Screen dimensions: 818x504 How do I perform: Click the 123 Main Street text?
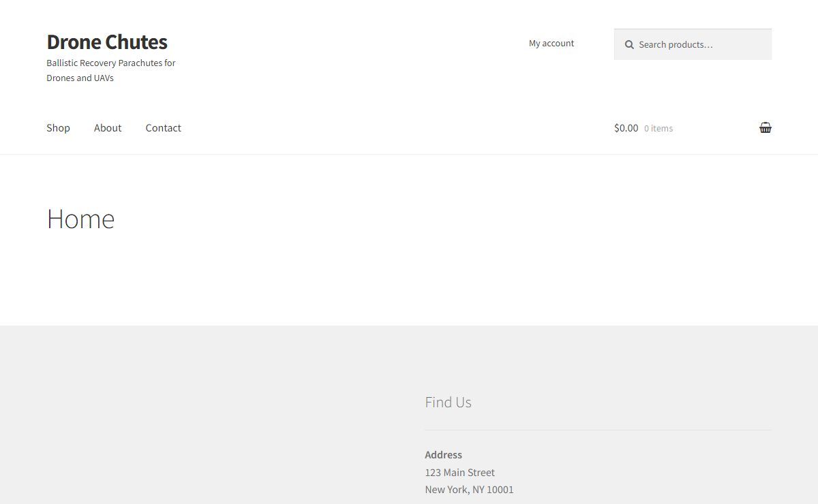459,472
